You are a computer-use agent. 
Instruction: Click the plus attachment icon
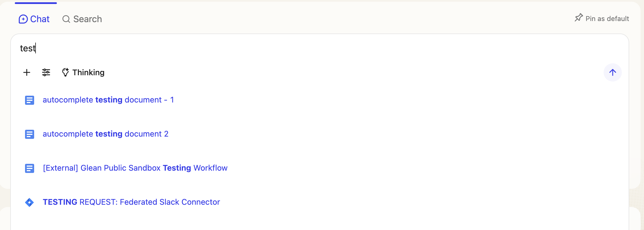[27, 72]
